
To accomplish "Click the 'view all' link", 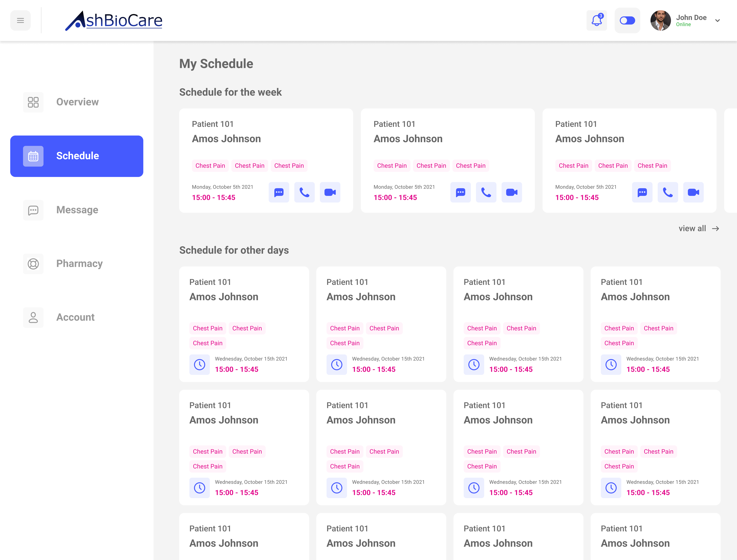I will click(699, 229).
